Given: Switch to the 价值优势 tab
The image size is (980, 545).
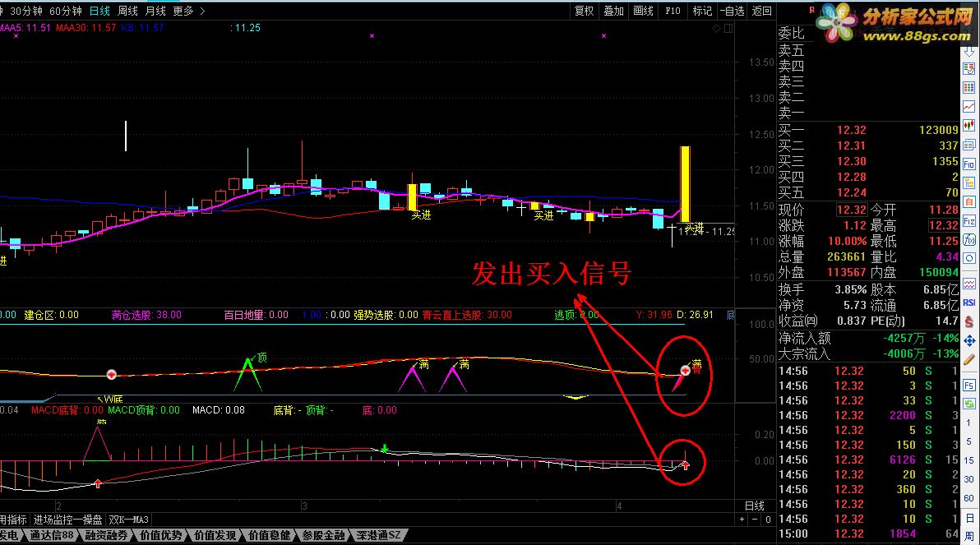Looking at the screenshot, I should 160,536.
